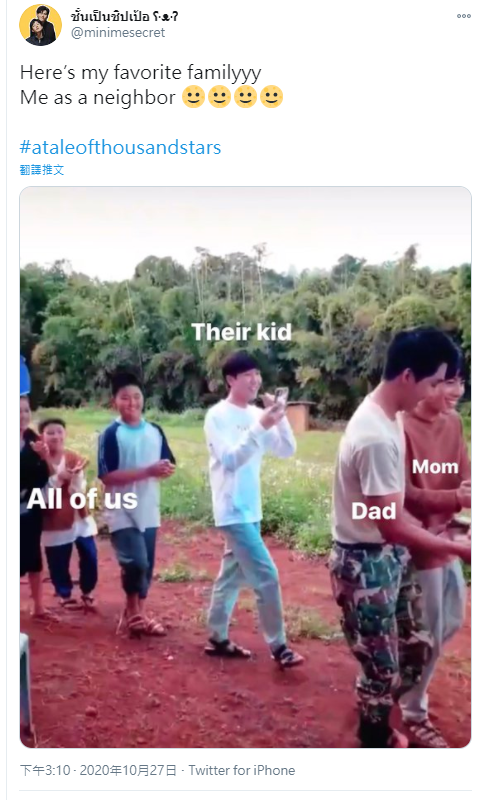The image size is (481, 800).
Task: Translate the tweet via 翻譯推文 link
Action: click(42, 170)
